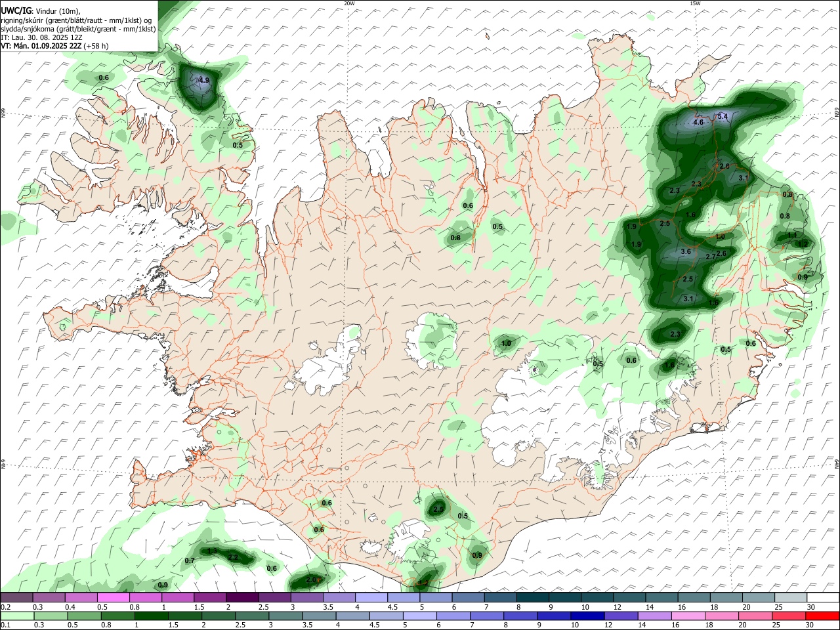The width and height of the screenshot is (840, 630).
Task: Click the "rigning/skúrir" legend description line
Action: (76, 20)
